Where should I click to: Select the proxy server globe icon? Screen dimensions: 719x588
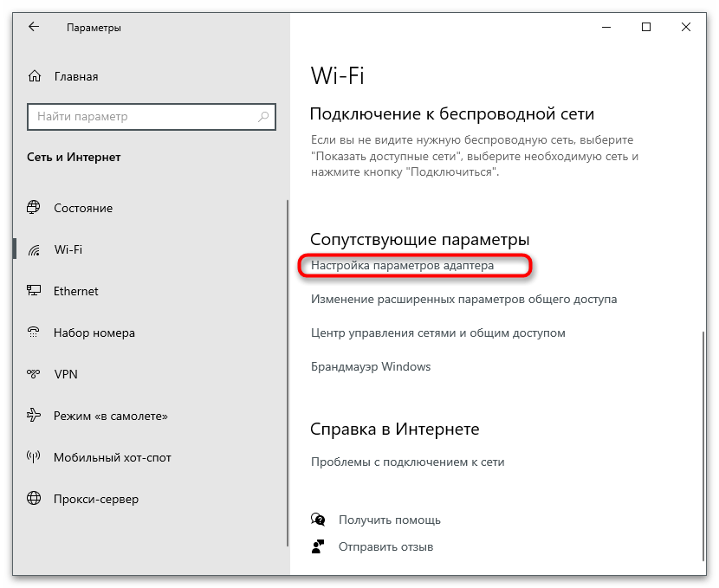(x=34, y=498)
